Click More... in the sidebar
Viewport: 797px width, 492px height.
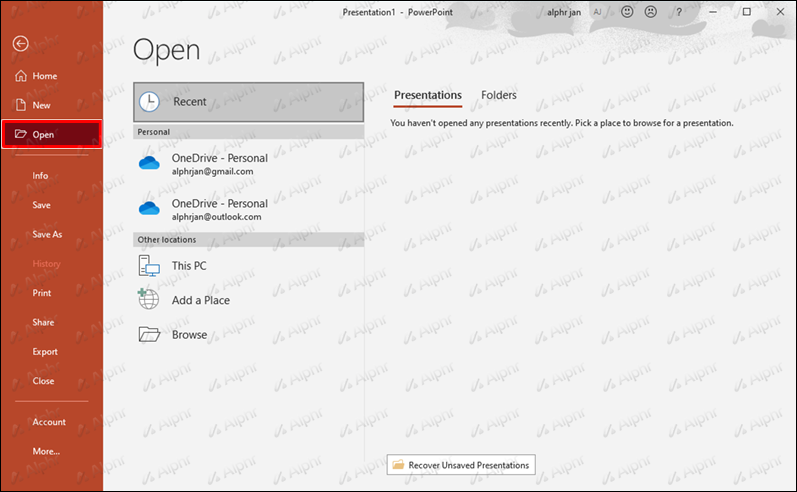(51, 451)
